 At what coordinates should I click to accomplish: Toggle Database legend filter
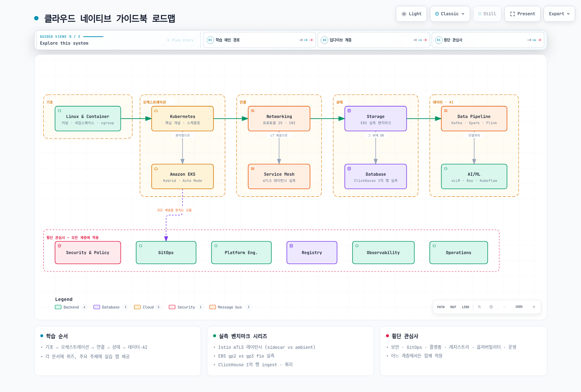point(111,307)
